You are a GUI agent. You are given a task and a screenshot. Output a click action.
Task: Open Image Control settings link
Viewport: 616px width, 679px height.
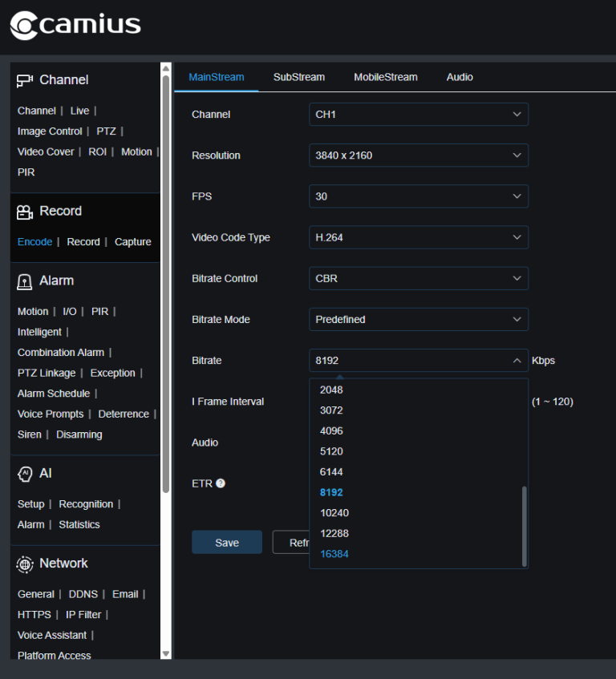click(50, 131)
